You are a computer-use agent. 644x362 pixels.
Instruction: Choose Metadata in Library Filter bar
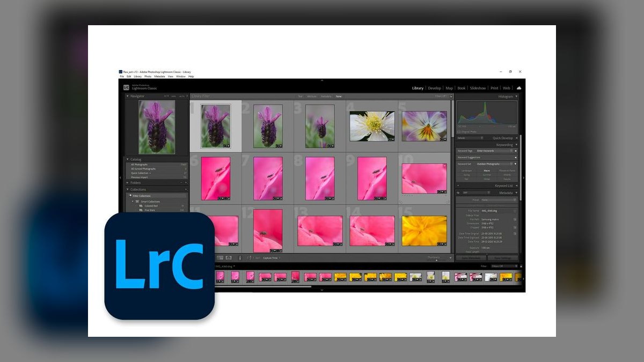click(x=326, y=97)
